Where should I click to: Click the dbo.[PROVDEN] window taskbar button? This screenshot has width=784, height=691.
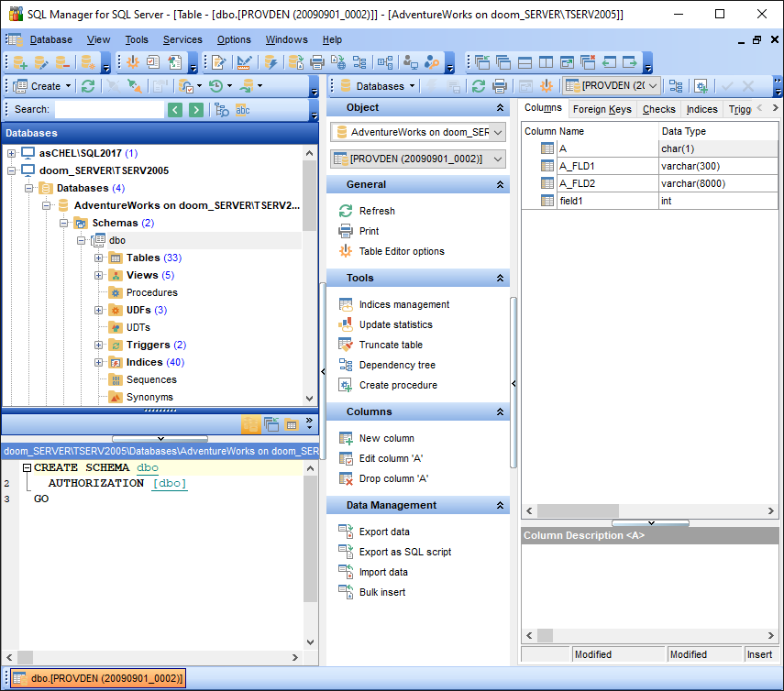tap(98, 678)
